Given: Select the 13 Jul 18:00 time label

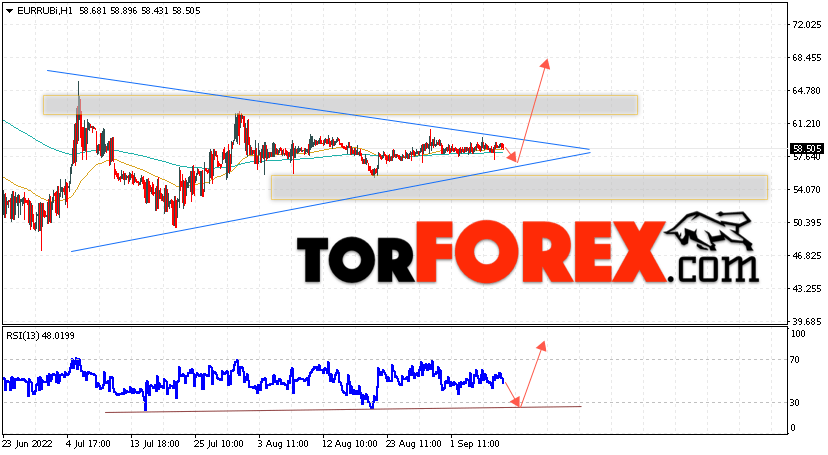Looking at the screenshot, I should (x=155, y=444).
